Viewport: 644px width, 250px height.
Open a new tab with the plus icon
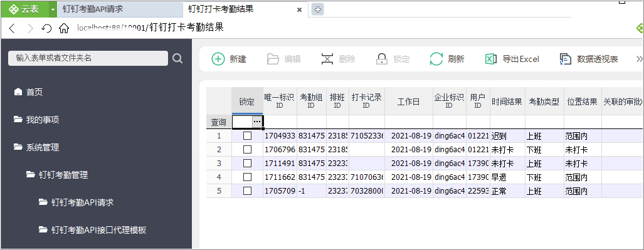[x=317, y=9]
